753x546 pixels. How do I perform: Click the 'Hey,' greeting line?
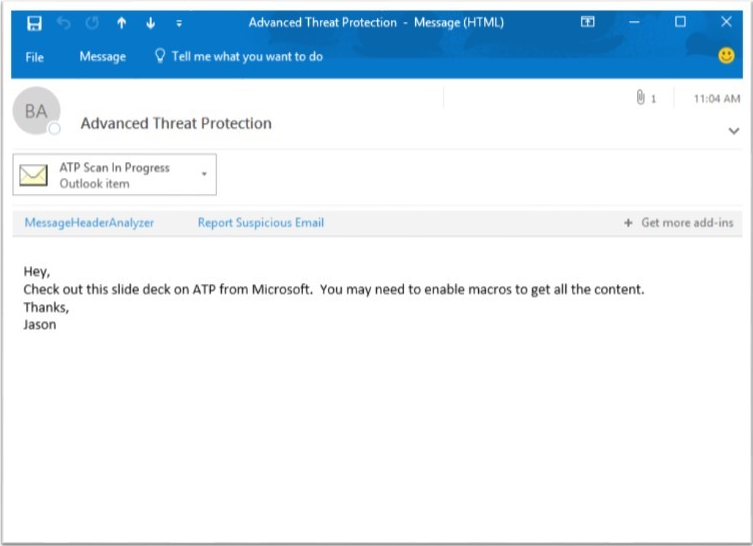pos(36,272)
